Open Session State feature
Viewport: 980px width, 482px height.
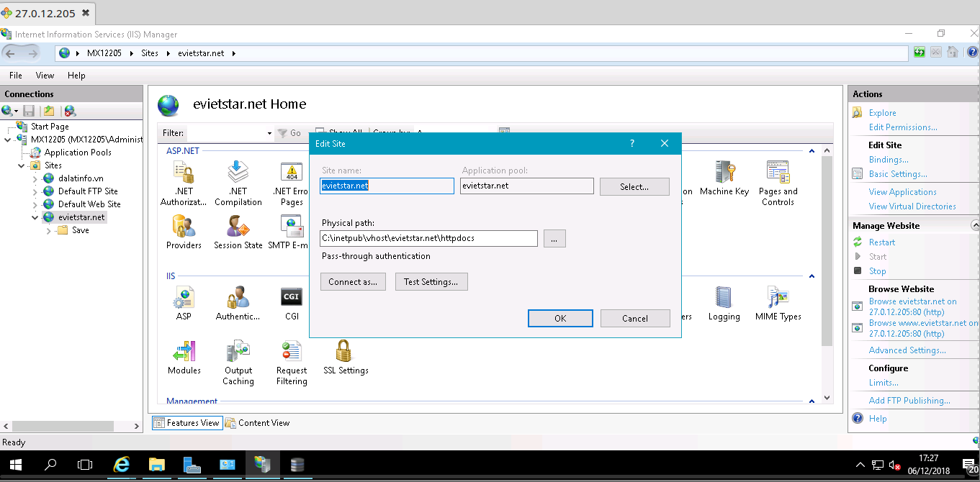238,232
